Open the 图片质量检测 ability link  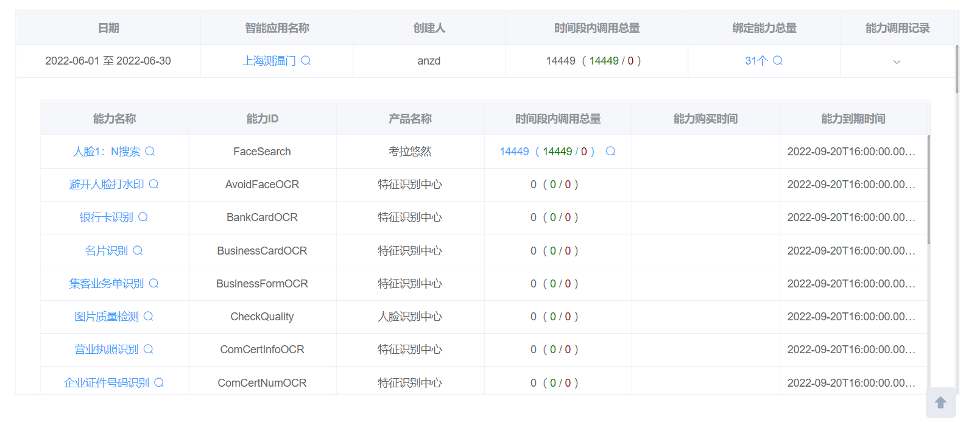pyautogui.click(x=107, y=317)
